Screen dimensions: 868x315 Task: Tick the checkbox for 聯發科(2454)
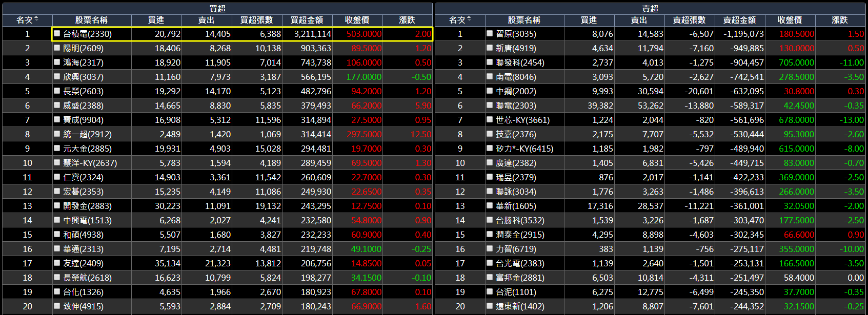[490, 62]
